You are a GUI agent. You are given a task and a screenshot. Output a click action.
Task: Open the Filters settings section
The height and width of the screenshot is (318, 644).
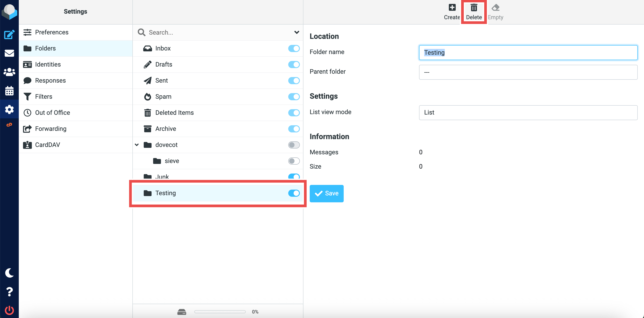click(44, 97)
